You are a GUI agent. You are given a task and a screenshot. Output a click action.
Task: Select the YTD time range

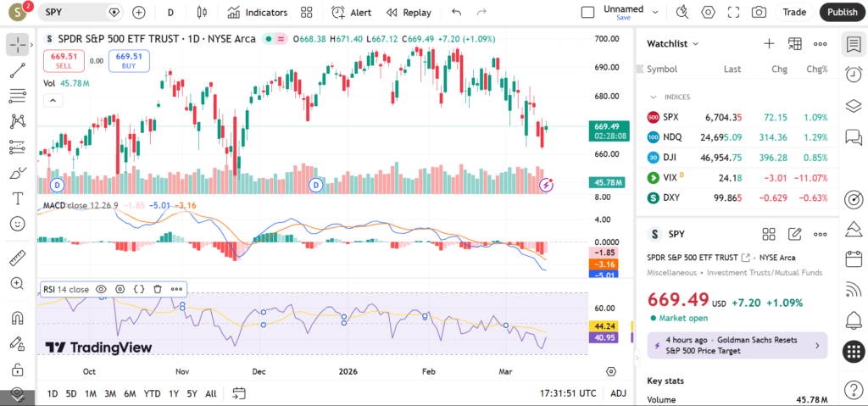pos(153,393)
